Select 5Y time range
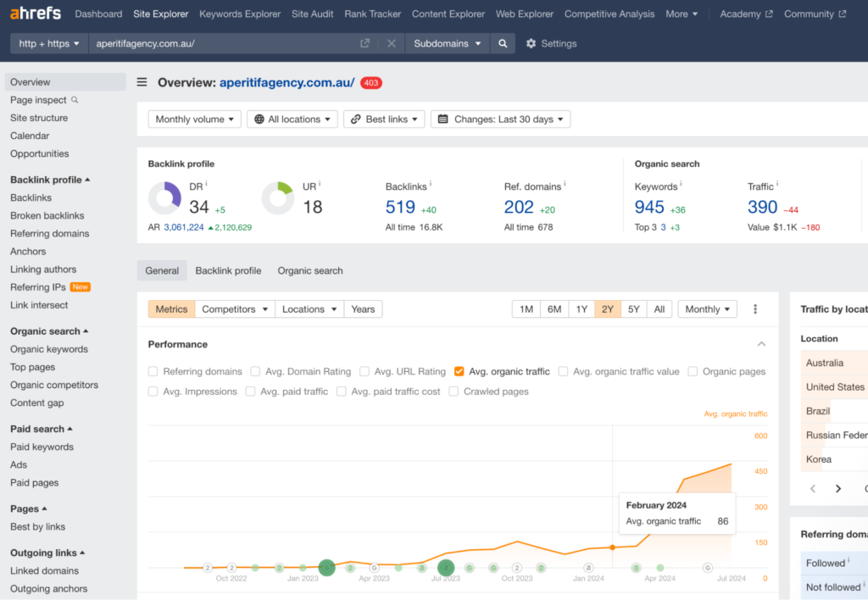 pos(634,308)
